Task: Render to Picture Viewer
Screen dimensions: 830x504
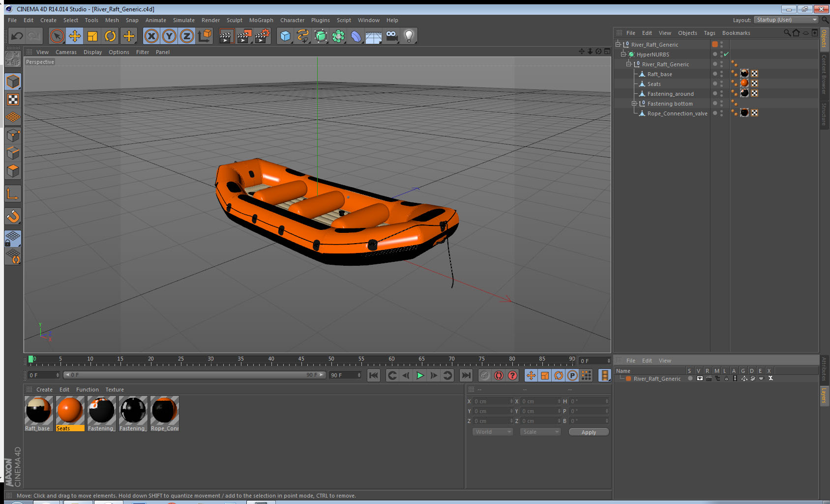Action: coord(244,36)
